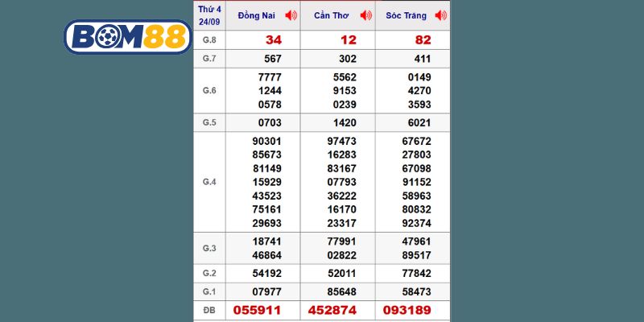The image size is (644, 322).
Task: Click the red G.8 number 34
Action: [x=274, y=39]
